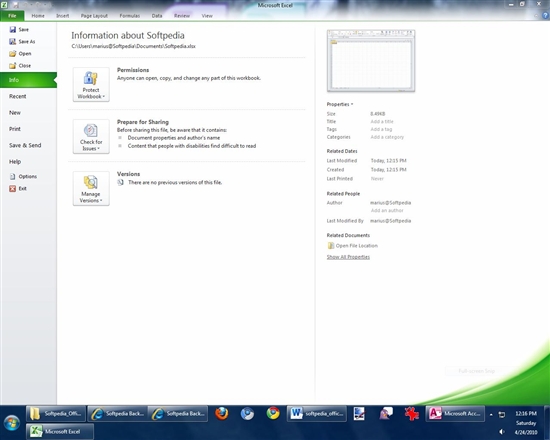Image resolution: width=550 pixels, height=440 pixels.
Task: Click the Excel application icon in the title bar
Action: 4,5
